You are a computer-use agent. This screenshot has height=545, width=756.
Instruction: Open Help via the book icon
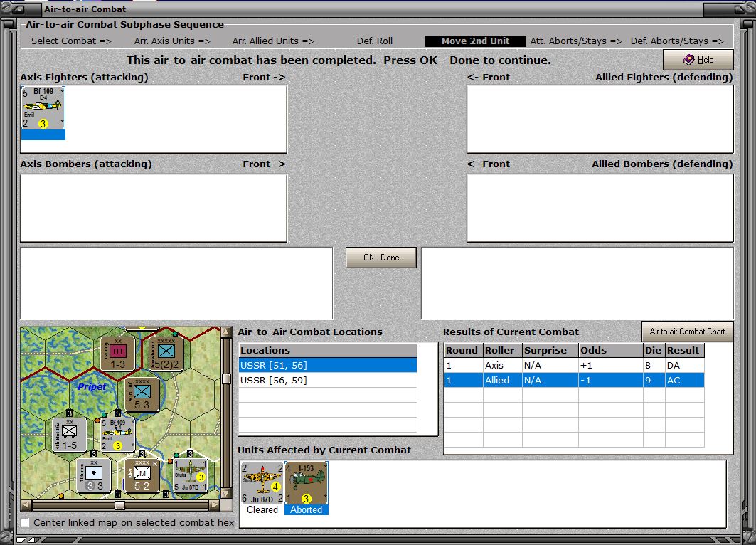(689, 60)
